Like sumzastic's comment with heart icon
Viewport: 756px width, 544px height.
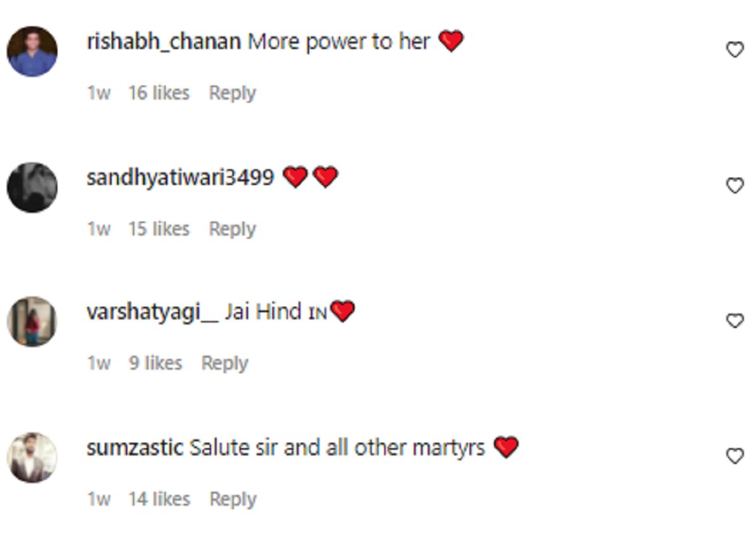coord(735,456)
